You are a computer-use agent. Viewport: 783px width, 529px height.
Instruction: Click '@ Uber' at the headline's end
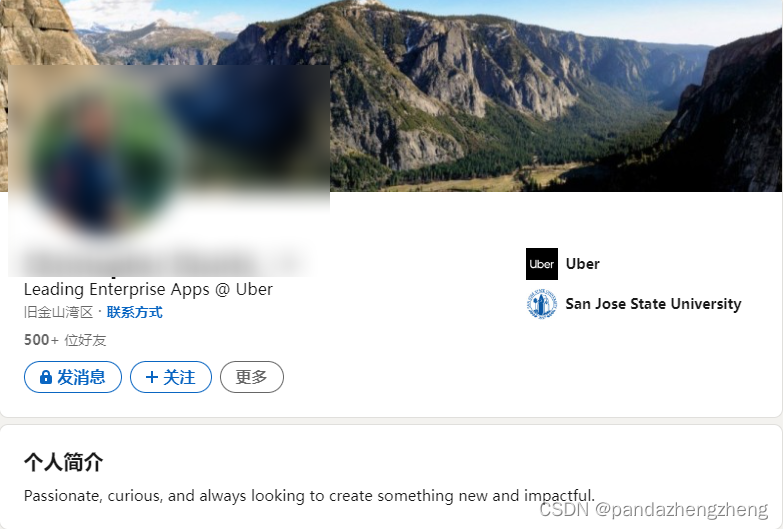(244, 290)
